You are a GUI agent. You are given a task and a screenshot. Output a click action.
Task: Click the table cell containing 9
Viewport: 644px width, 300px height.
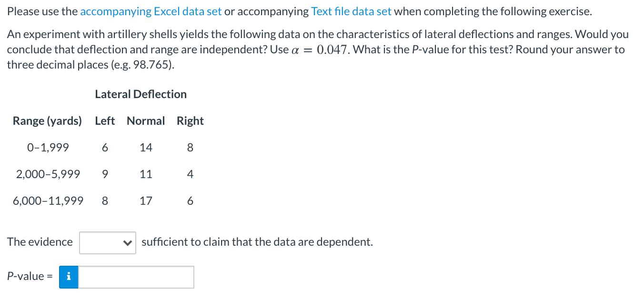coord(105,174)
